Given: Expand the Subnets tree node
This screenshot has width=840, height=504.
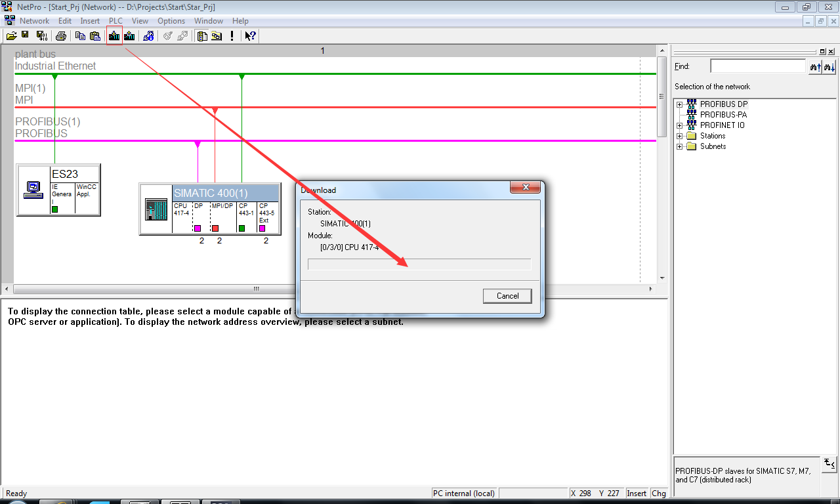Looking at the screenshot, I should 679,146.
